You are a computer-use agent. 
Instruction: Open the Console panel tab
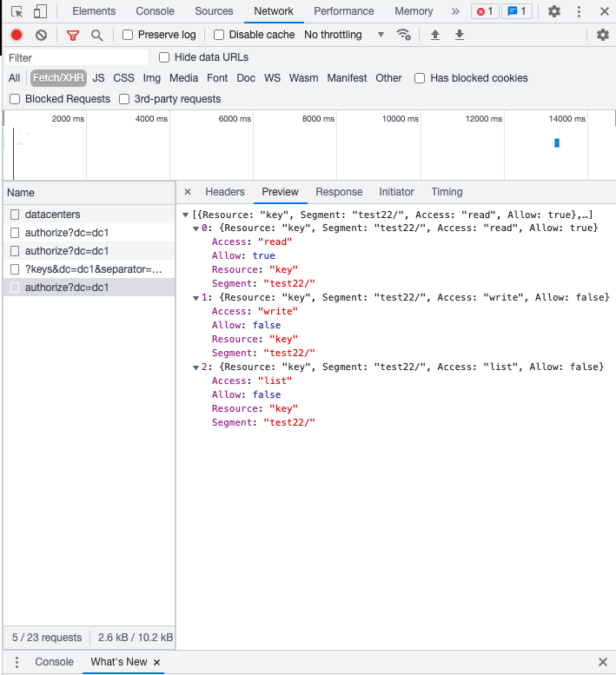pyautogui.click(x=155, y=11)
